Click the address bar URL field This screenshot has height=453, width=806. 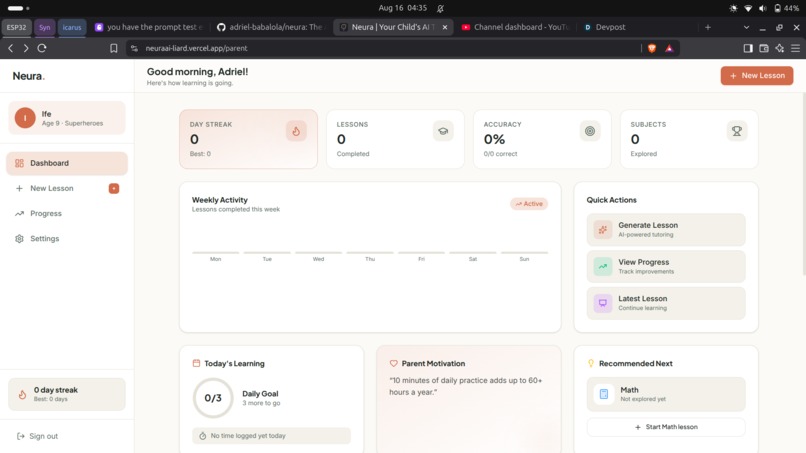coord(383,48)
